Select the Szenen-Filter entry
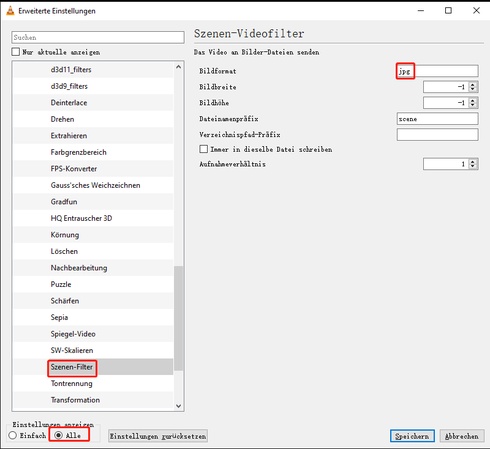The width and height of the screenshot is (490, 449). click(x=93, y=367)
